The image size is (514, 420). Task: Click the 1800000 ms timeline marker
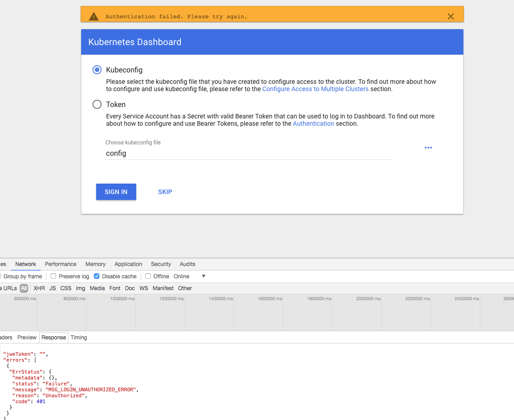(319, 299)
